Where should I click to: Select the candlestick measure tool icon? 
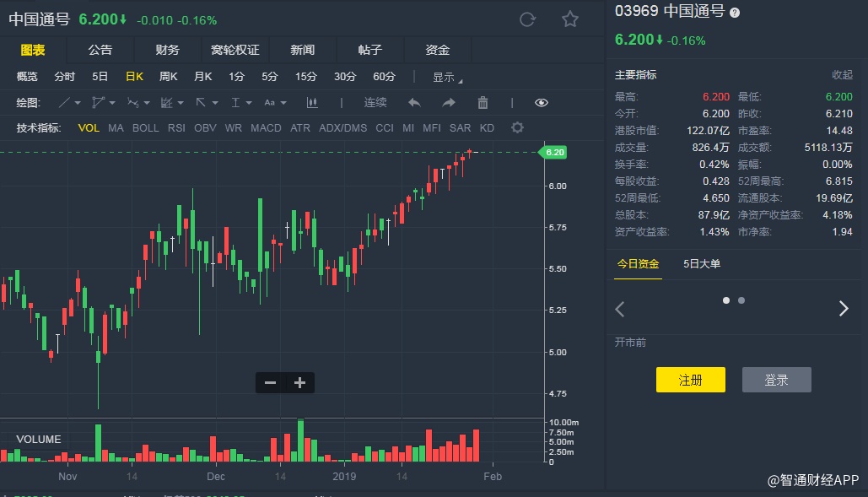(x=312, y=103)
